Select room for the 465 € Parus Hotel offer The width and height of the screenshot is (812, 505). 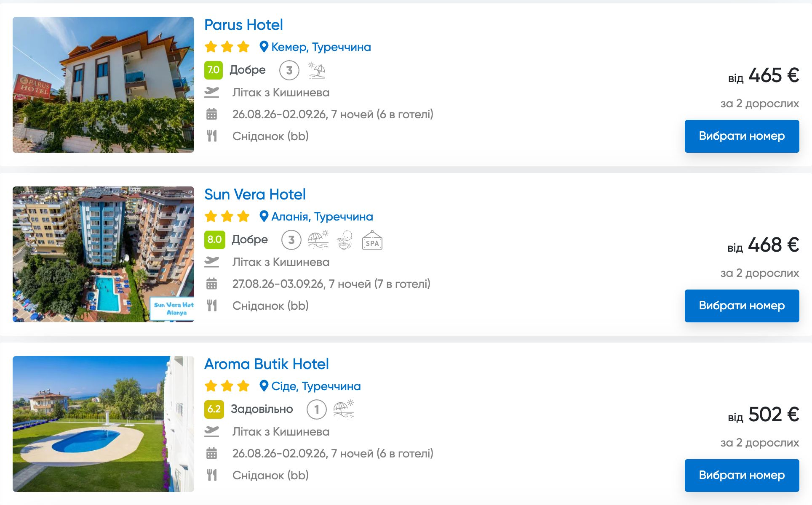(742, 136)
